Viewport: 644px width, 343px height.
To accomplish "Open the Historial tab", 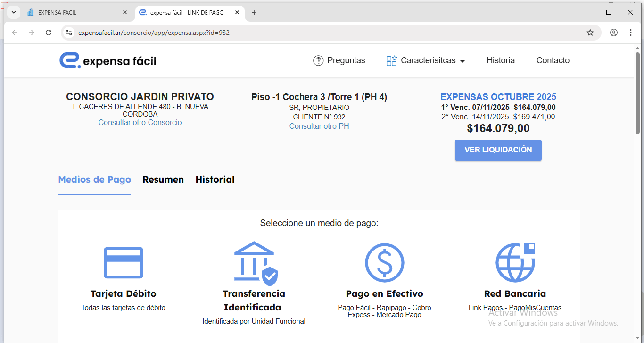I will (215, 180).
